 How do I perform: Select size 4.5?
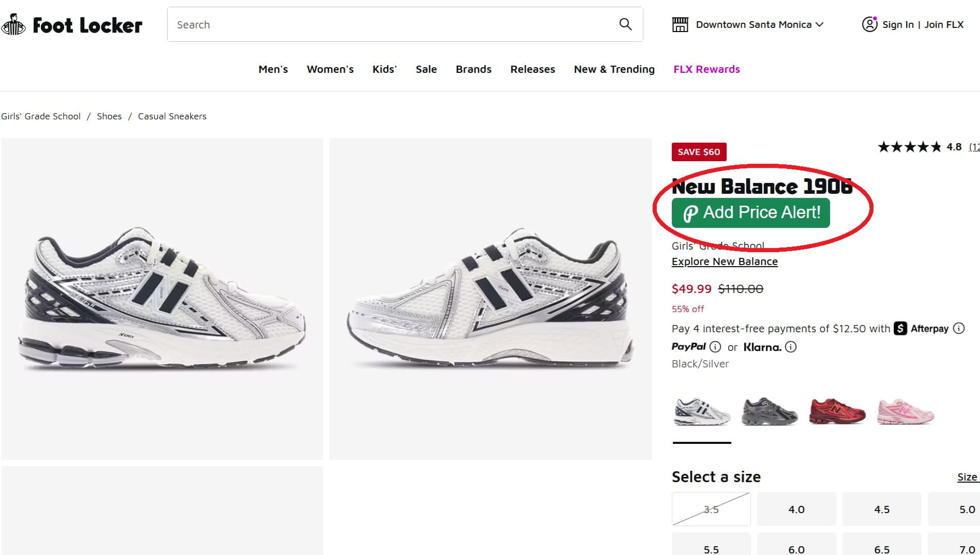point(882,509)
